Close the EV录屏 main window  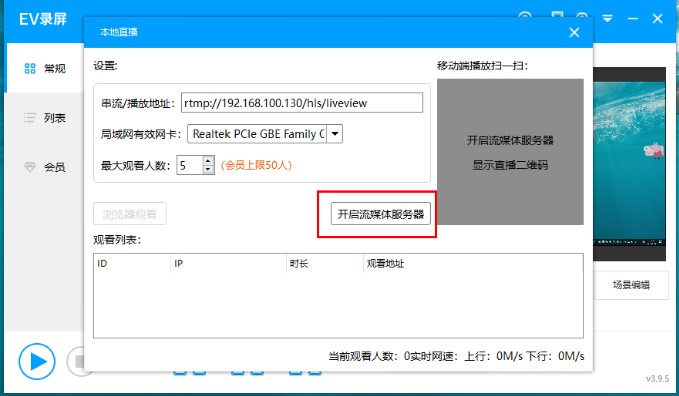click(x=657, y=18)
